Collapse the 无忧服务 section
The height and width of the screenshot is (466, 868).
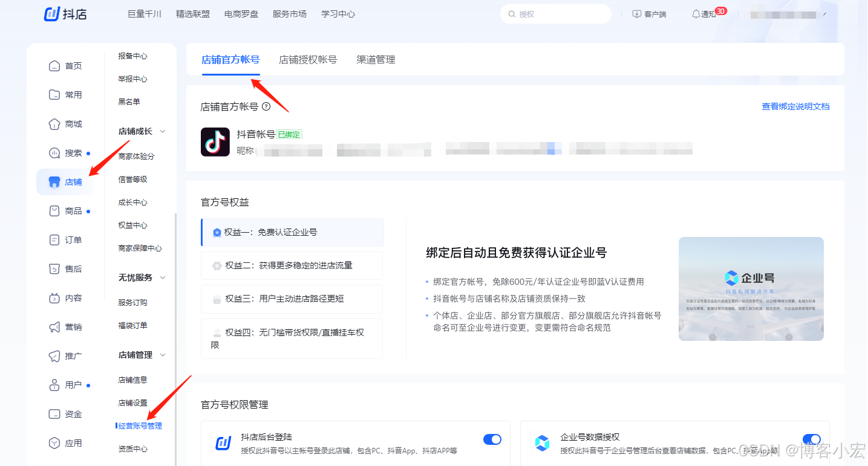pyautogui.click(x=162, y=277)
